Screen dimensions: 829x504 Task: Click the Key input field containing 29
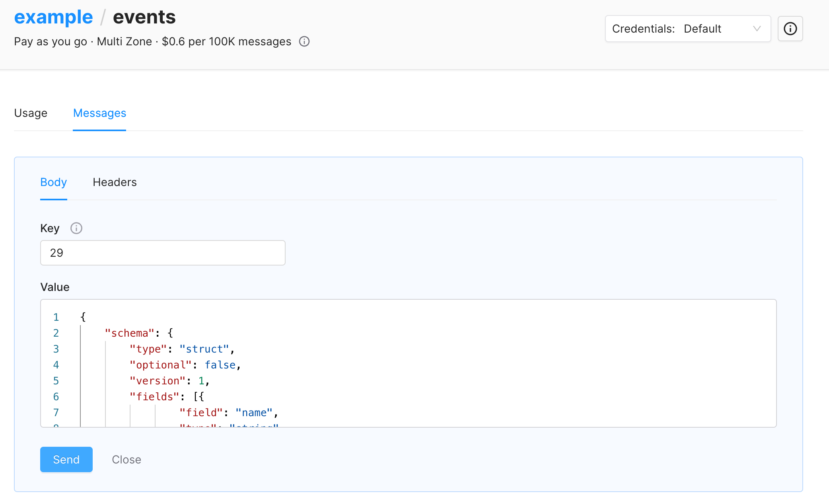coord(163,253)
